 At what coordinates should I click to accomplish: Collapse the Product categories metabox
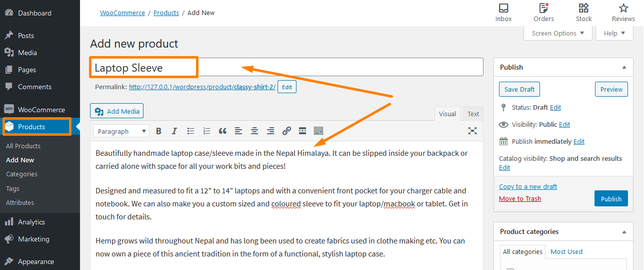coord(624,231)
